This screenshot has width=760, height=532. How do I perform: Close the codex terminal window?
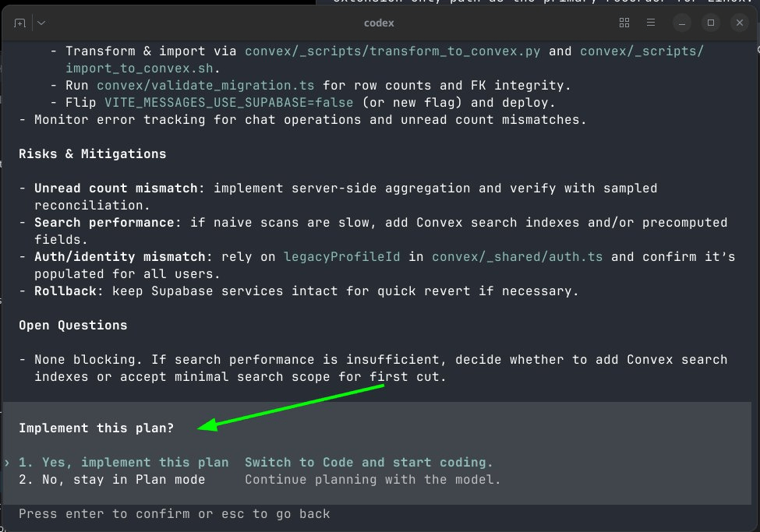coord(738,23)
